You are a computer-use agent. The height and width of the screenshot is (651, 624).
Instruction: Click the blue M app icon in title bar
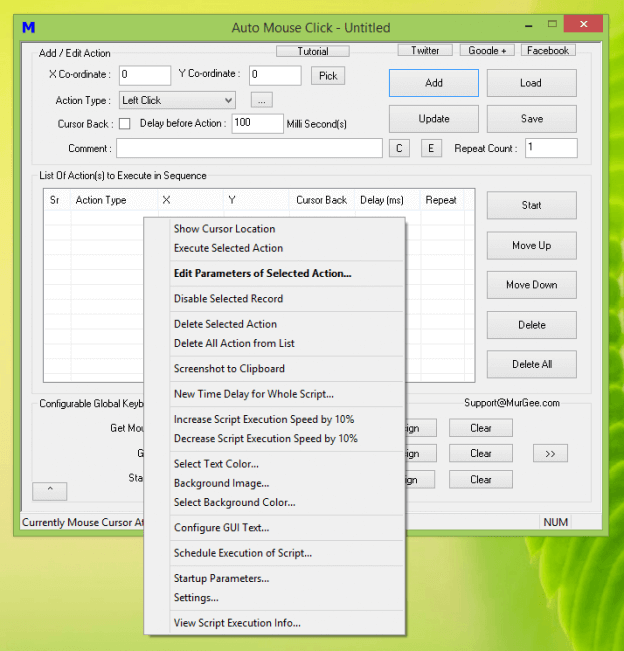point(29,27)
